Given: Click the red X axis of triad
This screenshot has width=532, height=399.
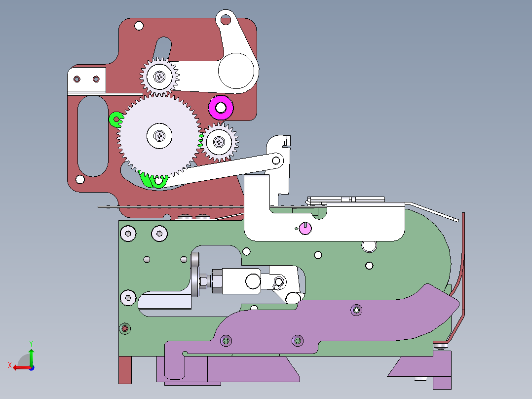Looking at the screenshot, I should click(x=21, y=368).
